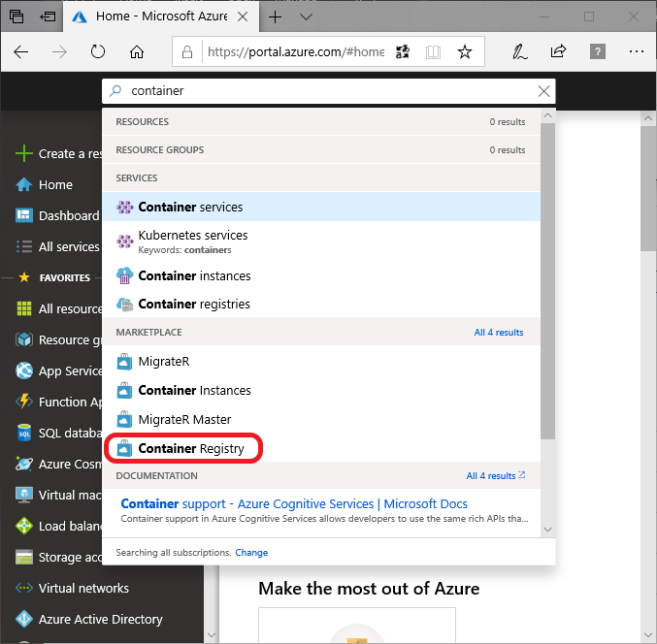Screen dimensions: 657x644
Task: Click the set tabs aside icon
Action: (x=48, y=16)
